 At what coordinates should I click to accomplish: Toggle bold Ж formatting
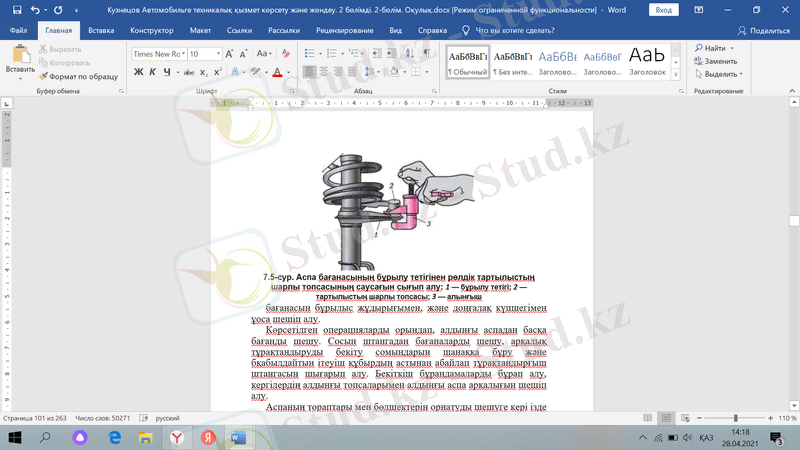click(139, 72)
